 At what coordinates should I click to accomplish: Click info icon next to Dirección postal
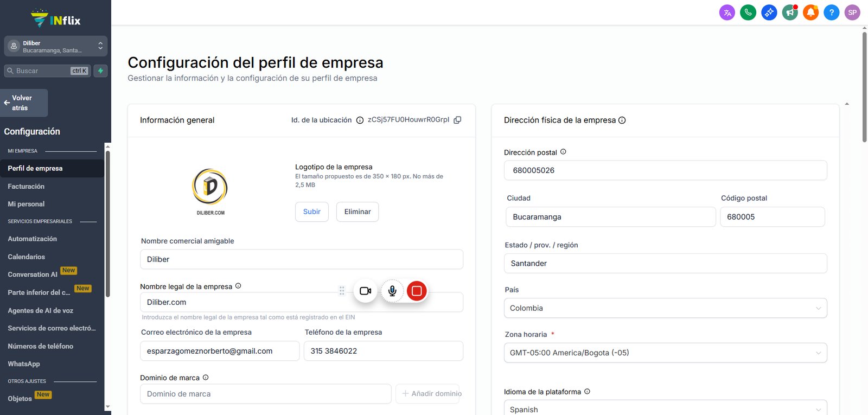[563, 152]
